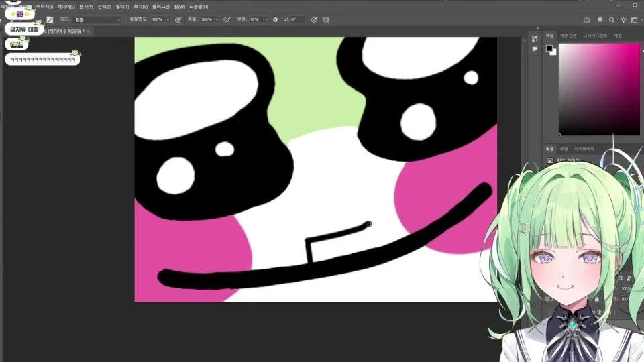Open the workspace layout icon
This screenshot has width=644, height=362.
pyautogui.click(x=634, y=19)
